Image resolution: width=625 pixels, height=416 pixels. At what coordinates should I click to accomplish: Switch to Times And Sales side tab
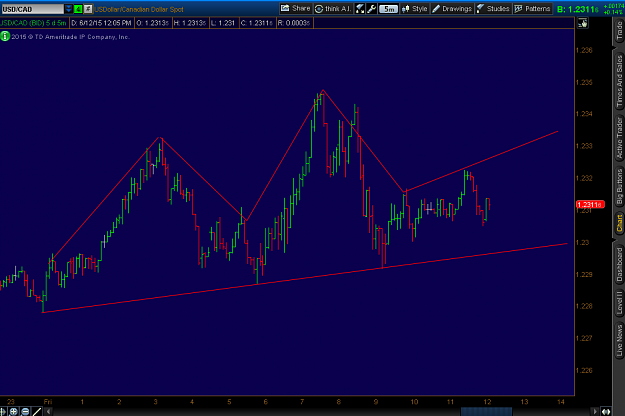tap(619, 81)
